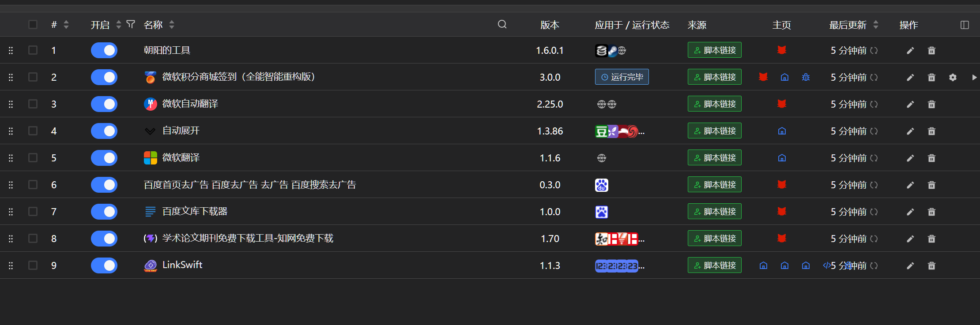Turn off the LinkSwift toggle switch
The image size is (980, 325).
point(104,265)
